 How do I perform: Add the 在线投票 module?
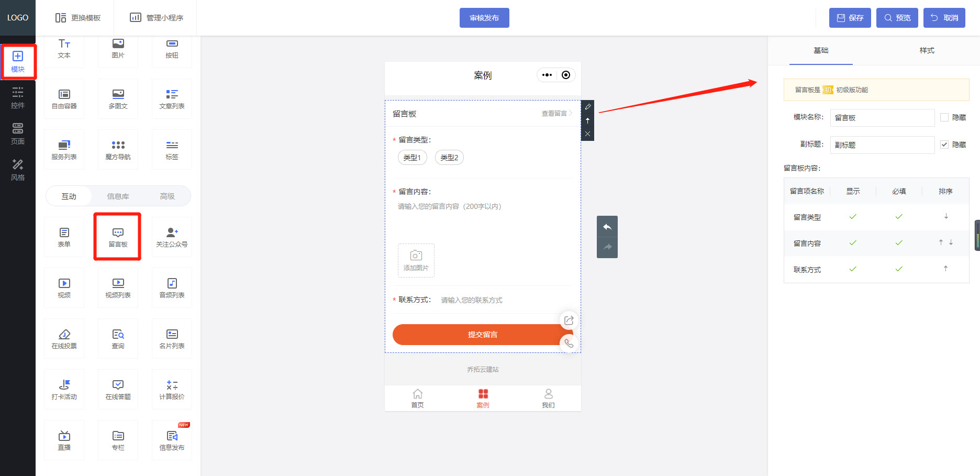tap(64, 339)
